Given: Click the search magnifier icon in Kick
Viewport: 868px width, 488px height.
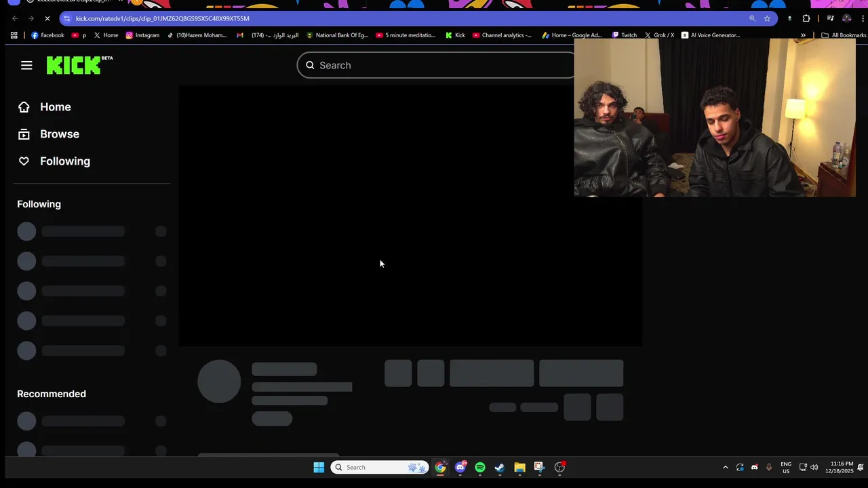Looking at the screenshot, I should [310, 65].
